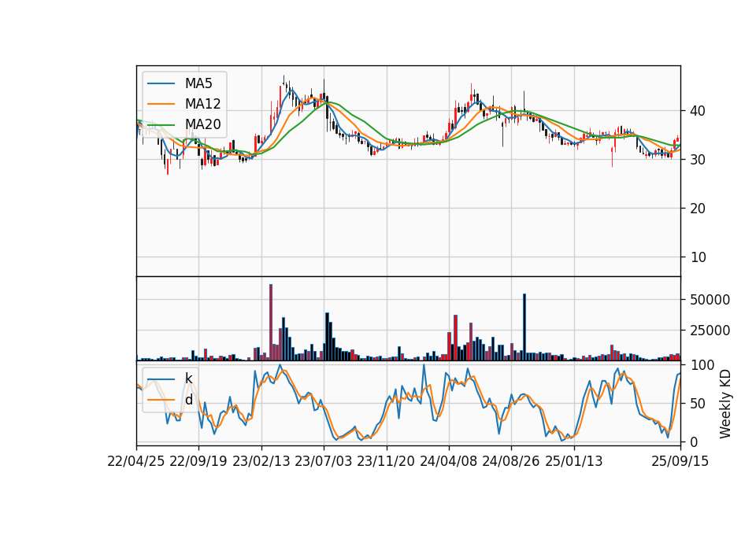Click the 22/04/25 date tick label
Viewport: 756px width, 543px height.
pyautogui.click(x=136, y=461)
